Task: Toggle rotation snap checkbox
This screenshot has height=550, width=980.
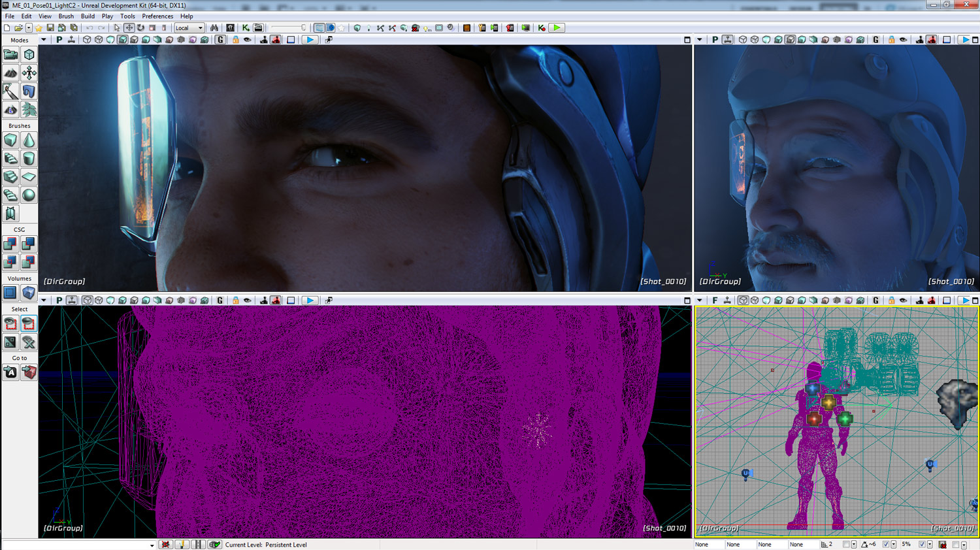Action: tap(886, 545)
